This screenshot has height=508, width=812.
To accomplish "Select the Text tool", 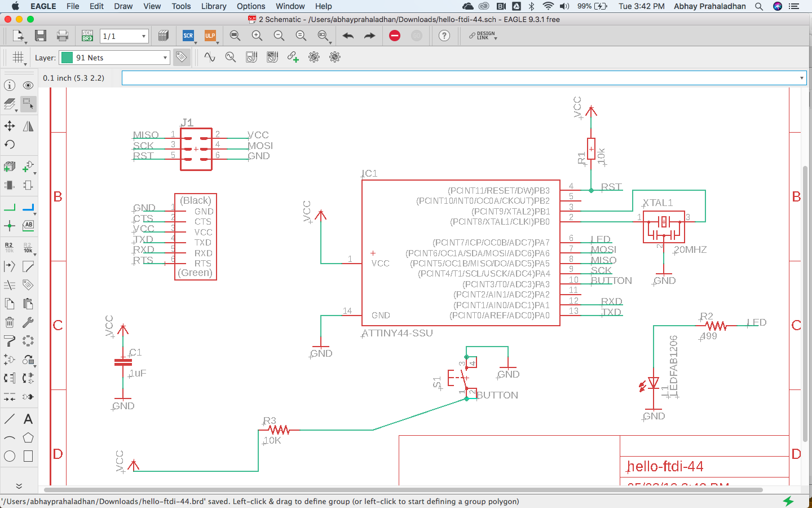I will 28,419.
